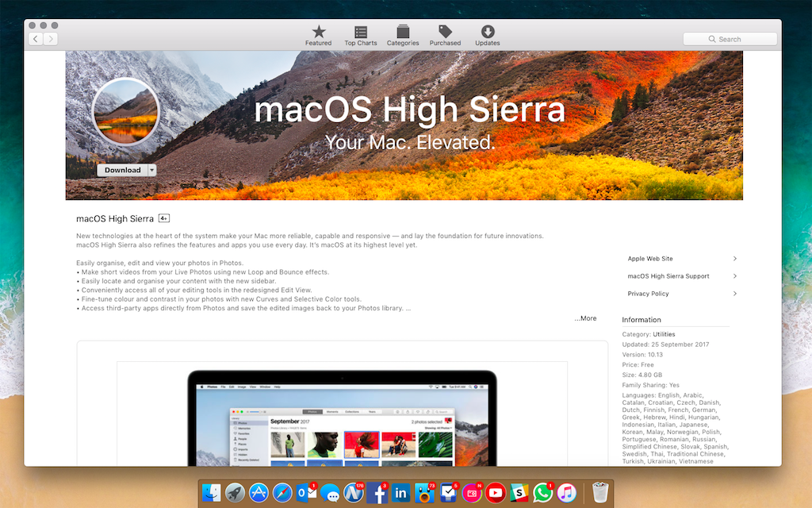
Task: Open the Featured star tab
Action: (318, 35)
